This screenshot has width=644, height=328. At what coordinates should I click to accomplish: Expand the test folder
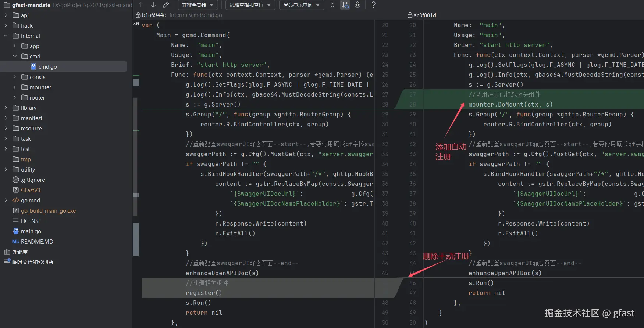[x=6, y=149]
